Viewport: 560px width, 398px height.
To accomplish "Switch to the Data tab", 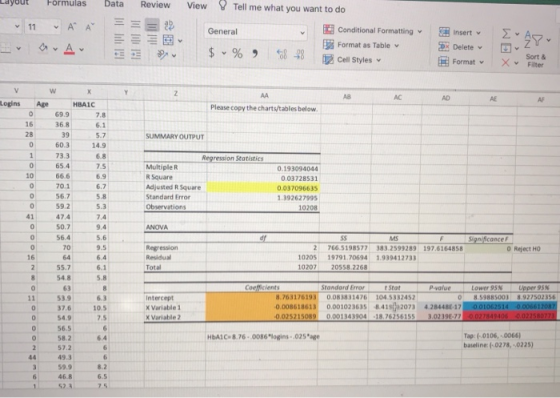I will pyautogui.click(x=114, y=4).
